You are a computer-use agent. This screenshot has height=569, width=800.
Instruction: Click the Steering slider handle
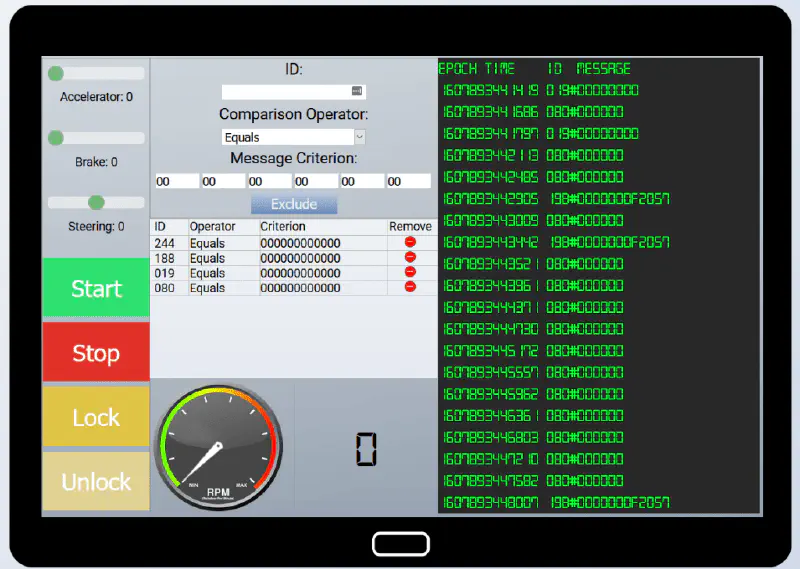(x=96, y=203)
